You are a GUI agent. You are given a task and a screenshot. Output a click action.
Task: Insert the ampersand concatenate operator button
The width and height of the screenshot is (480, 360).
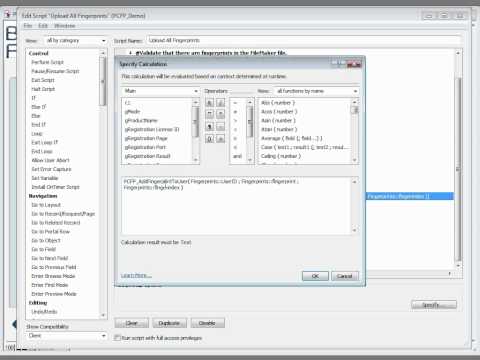[209, 102]
